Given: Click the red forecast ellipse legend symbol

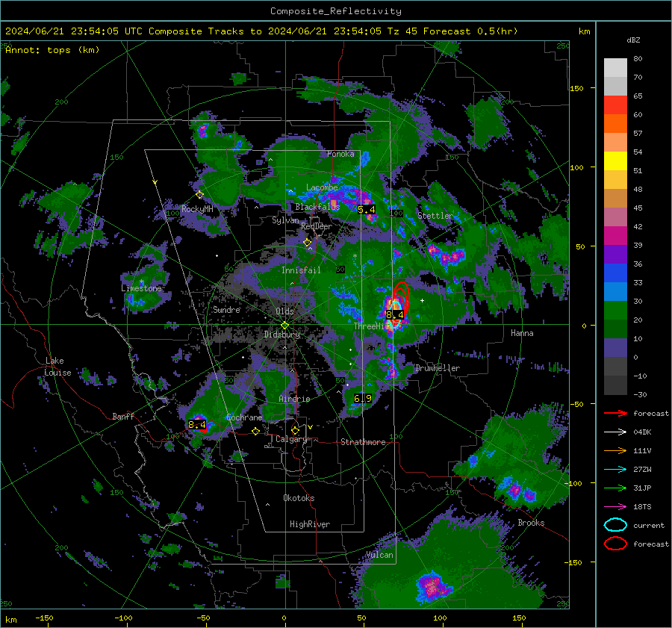Looking at the screenshot, I should click(615, 544).
